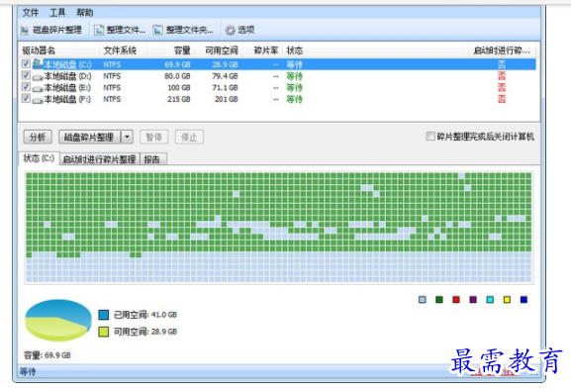Click the C: drive icon
This screenshot has width=571, height=392.
coord(38,63)
